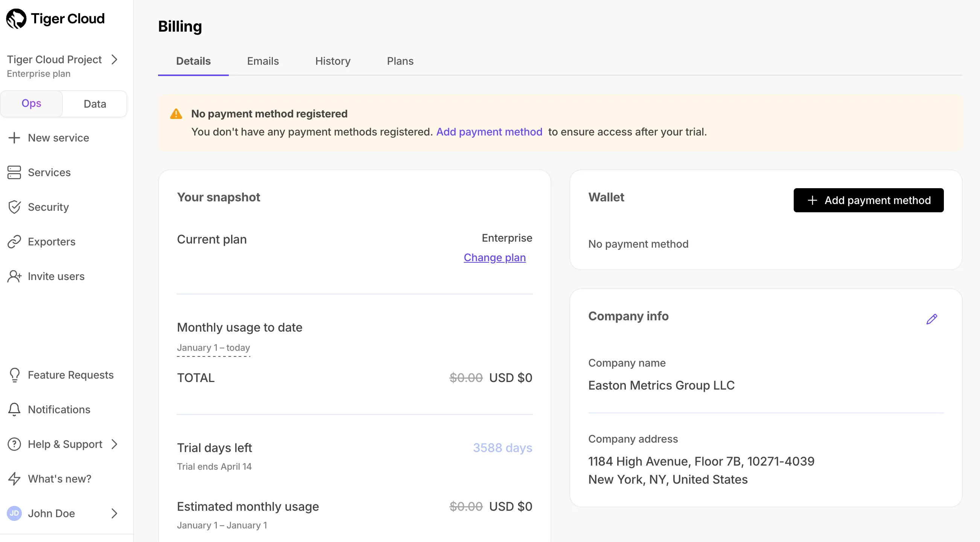Screen dimensions: 980x542
Task: Open New service from sidebar
Action: (x=59, y=138)
